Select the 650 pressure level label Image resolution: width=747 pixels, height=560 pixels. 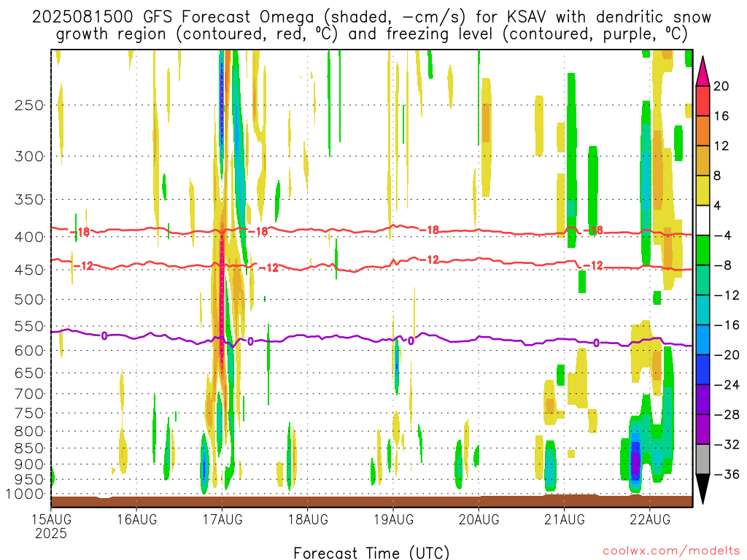tap(29, 373)
